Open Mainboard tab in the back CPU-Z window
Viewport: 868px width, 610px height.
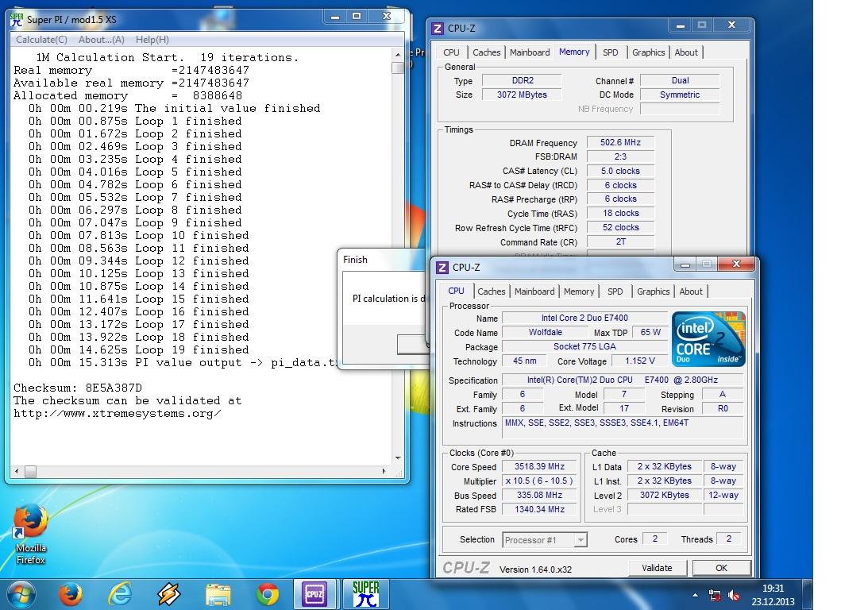[x=530, y=52]
